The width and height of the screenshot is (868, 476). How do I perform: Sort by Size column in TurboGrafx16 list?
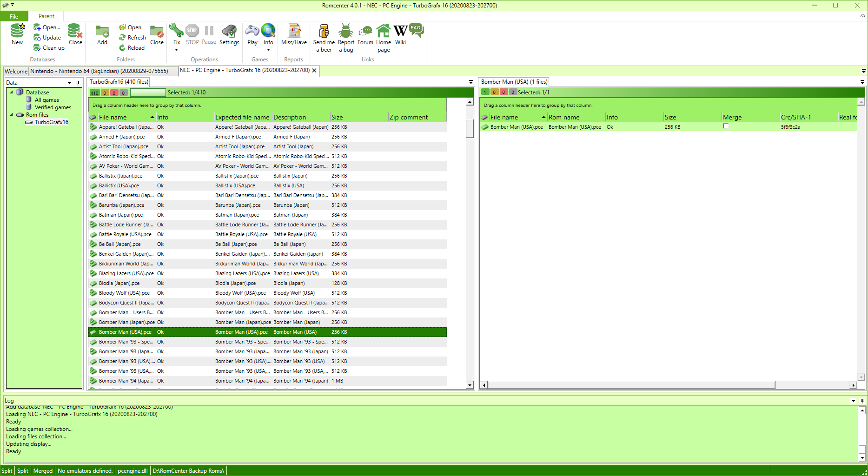[358, 117]
